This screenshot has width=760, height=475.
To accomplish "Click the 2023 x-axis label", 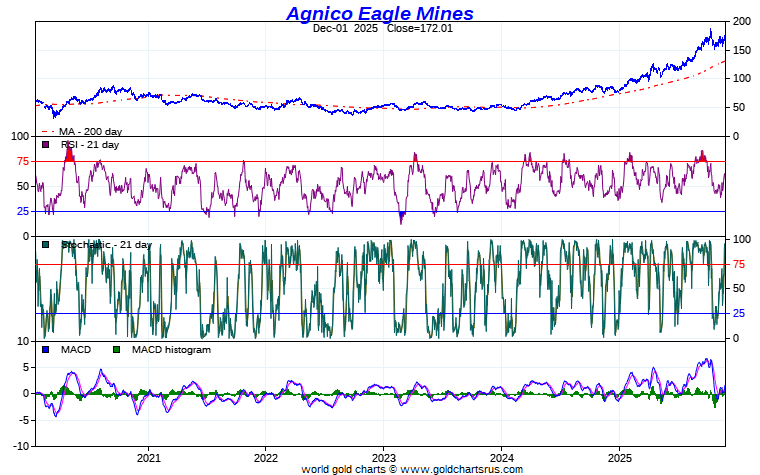I will pyautogui.click(x=384, y=458).
